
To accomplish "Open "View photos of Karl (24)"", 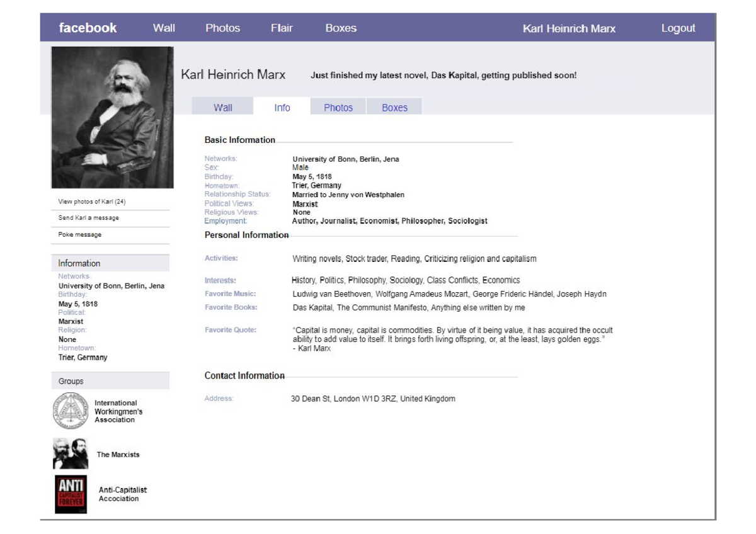I will (92, 200).
